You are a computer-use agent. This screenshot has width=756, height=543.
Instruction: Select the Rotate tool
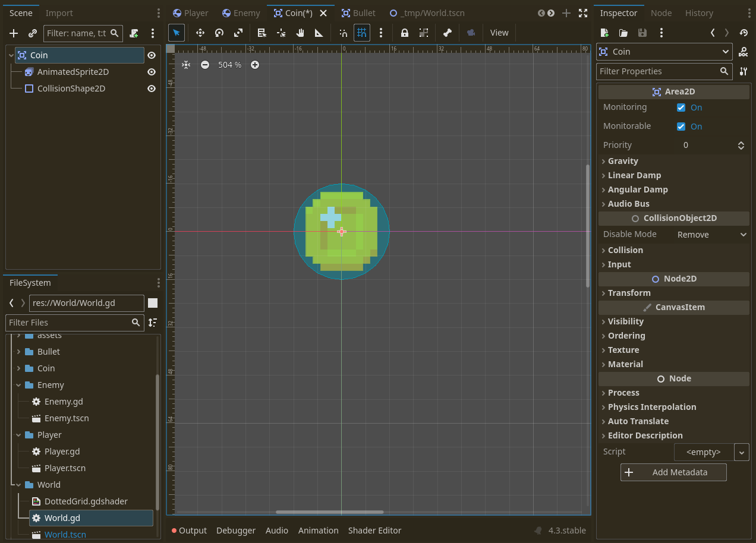pos(219,33)
